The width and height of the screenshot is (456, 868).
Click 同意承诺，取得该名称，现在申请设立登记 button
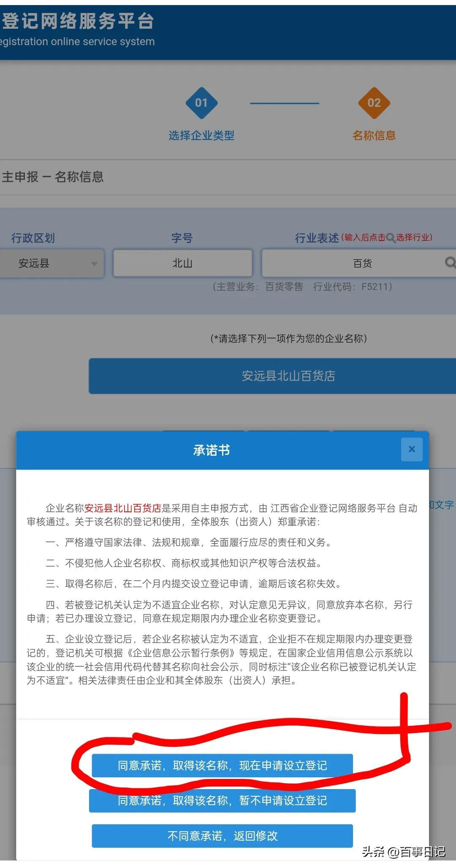222,765
